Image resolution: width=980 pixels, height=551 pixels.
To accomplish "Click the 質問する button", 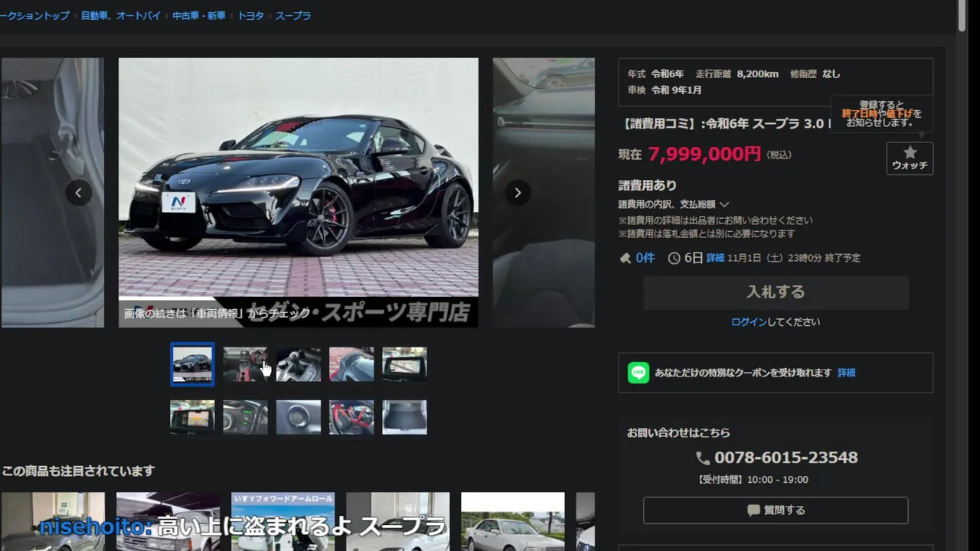I will pyautogui.click(x=776, y=510).
